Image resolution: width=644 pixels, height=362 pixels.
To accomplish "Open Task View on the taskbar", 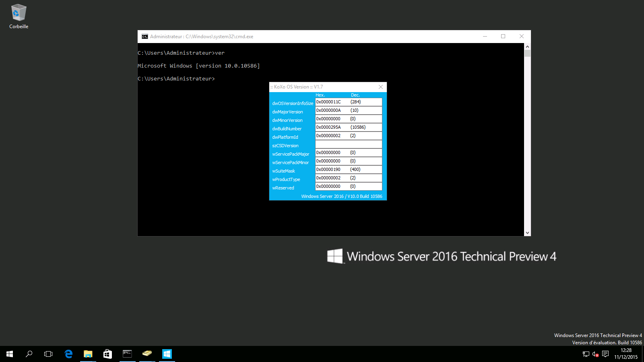I will tap(48, 354).
